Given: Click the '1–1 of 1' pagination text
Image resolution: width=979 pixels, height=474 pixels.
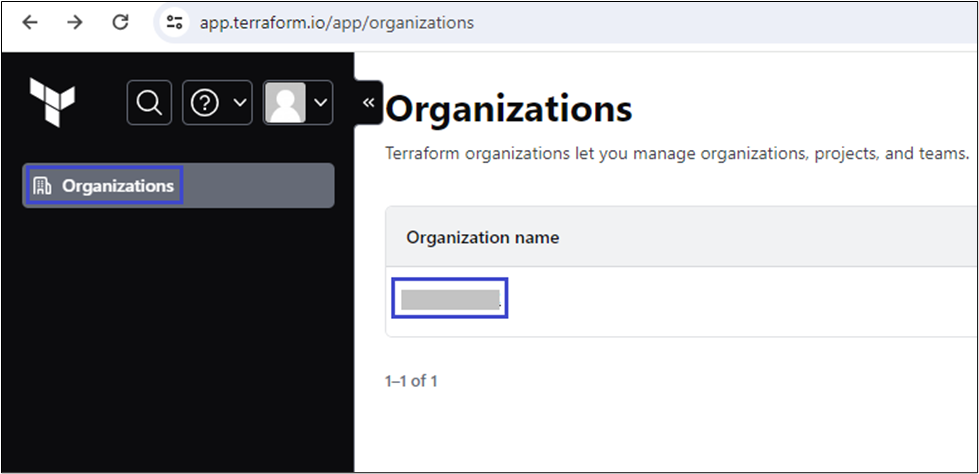Looking at the screenshot, I should [x=411, y=381].
